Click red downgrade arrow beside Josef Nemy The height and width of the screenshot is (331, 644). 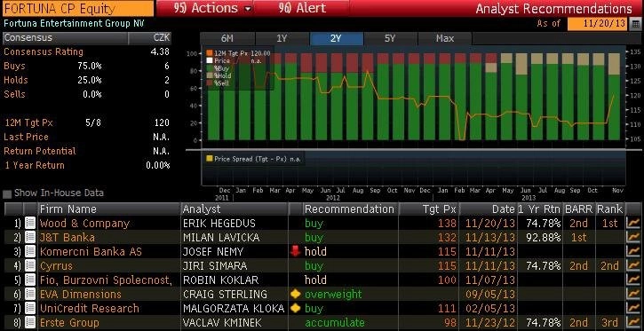(295, 251)
